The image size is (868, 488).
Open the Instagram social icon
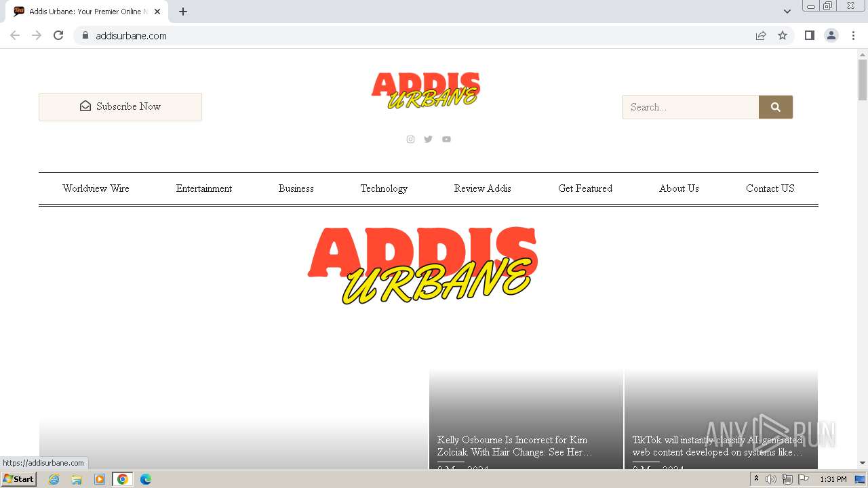pos(410,139)
